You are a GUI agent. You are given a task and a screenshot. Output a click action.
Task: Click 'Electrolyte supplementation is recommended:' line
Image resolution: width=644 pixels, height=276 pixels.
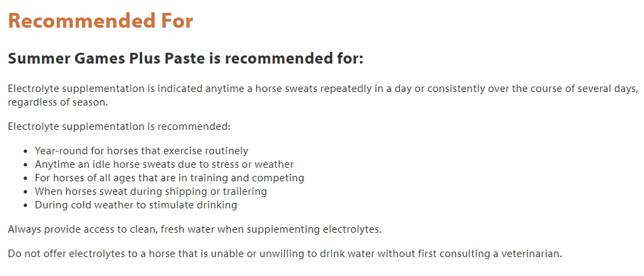120,127
